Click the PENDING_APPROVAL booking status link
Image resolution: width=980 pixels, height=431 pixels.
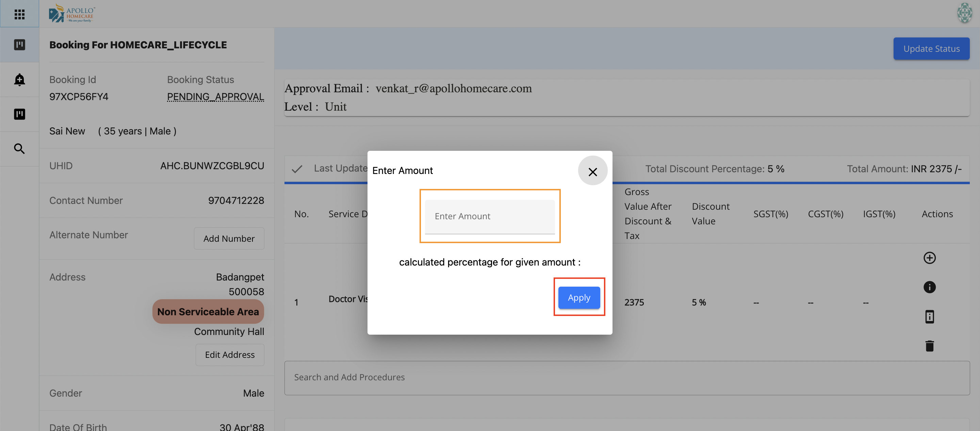tap(215, 97)
